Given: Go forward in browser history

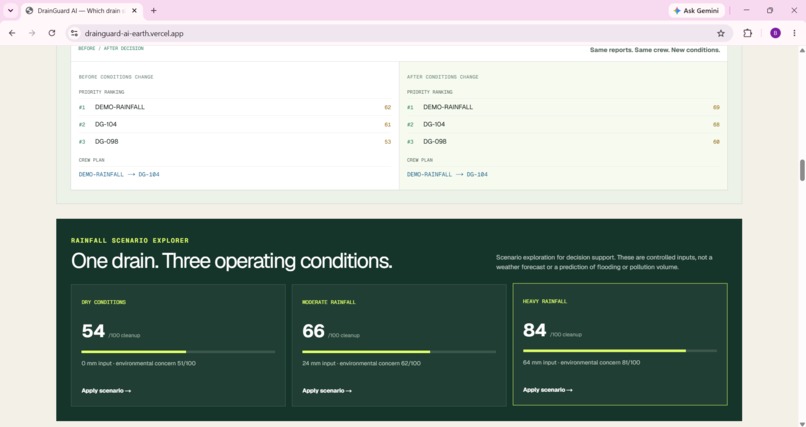Looking at the screenshot, I should pyautogui.click(x=32, y=33).
